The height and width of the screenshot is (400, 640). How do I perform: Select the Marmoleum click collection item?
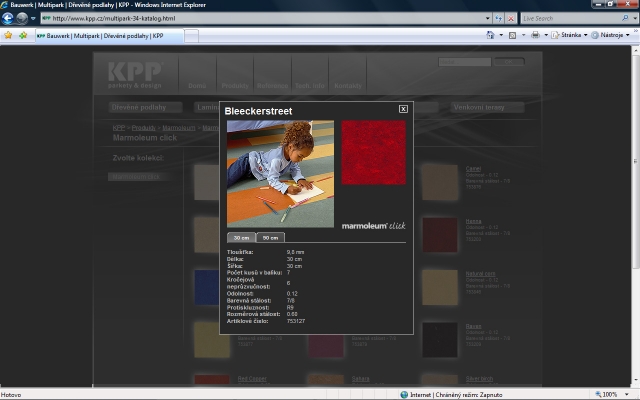[139, 177]
